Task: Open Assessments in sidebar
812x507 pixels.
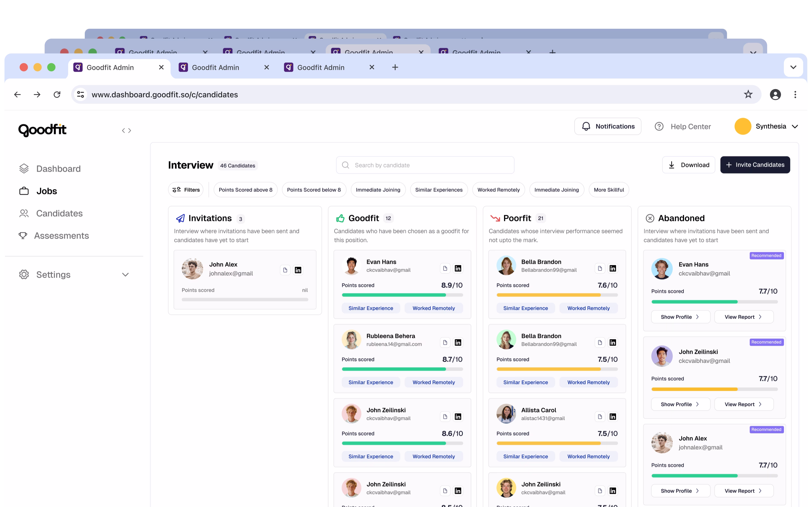Action: pyautogui.click(x=53, y=236)
